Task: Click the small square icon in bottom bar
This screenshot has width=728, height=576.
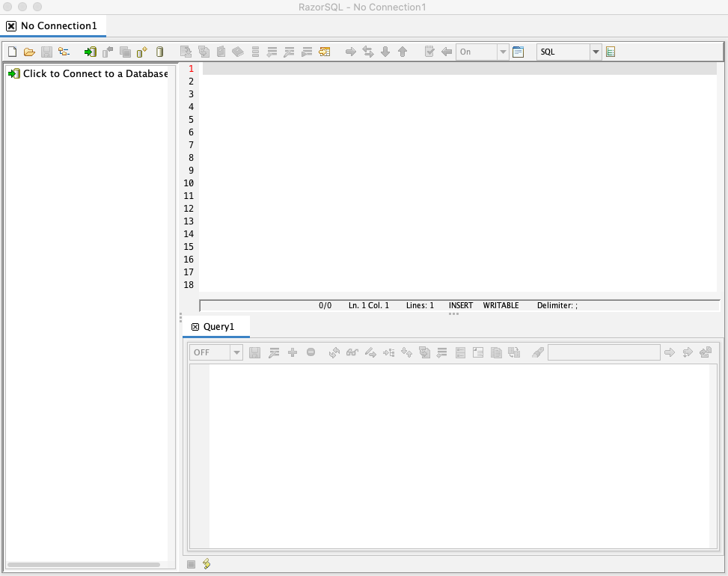Action: [191, 564]
